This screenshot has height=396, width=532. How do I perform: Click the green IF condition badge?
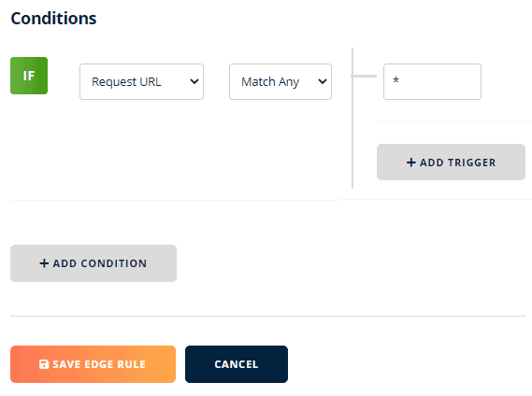click(29, 76)
